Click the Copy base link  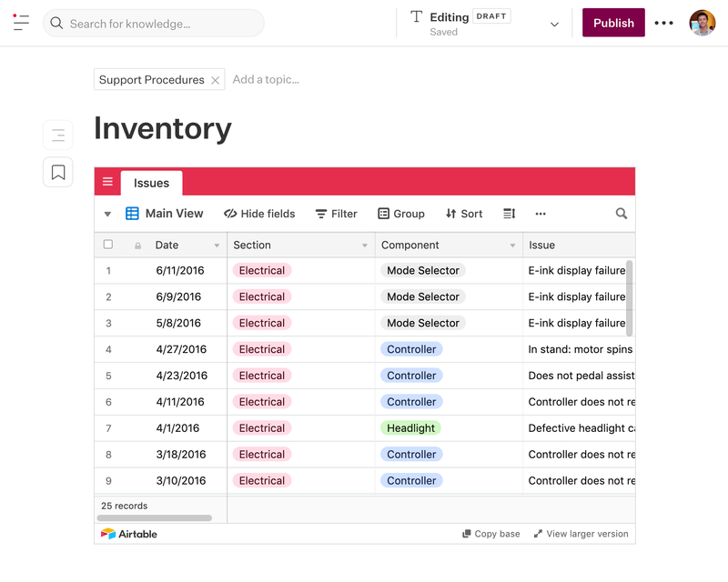click(x=490, y=534)
